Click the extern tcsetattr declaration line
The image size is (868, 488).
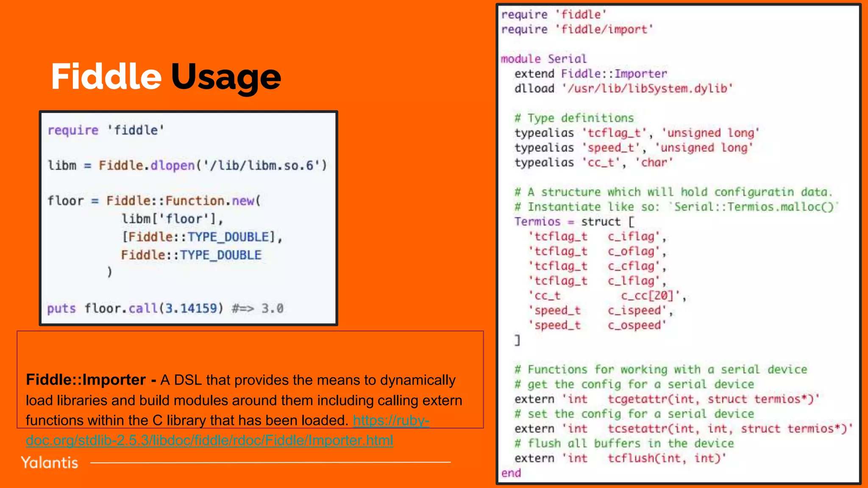coord(684,429)
